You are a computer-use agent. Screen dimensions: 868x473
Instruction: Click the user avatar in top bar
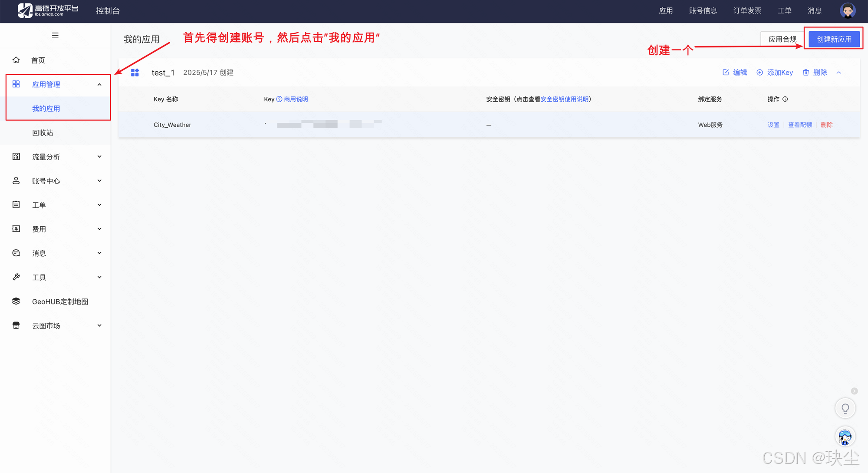coord(847,10)
